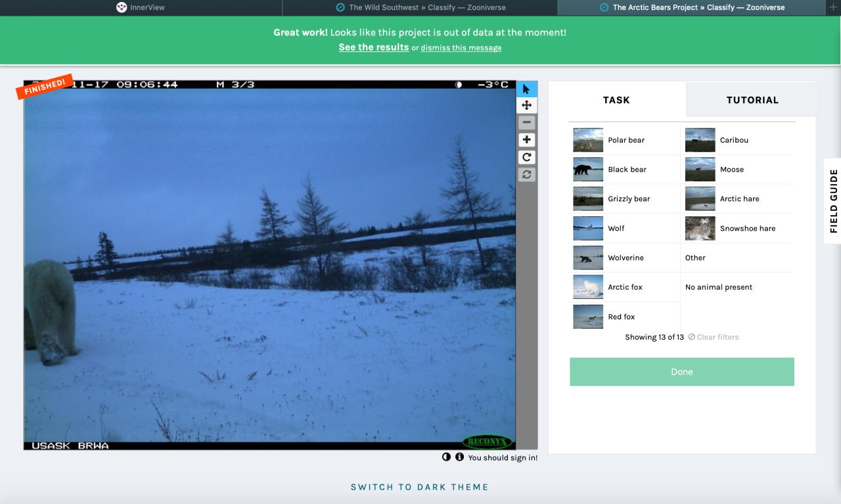Choose Snowshoe hare option
Image resolution: width=841 pixels, height=504 pixels.
737,229
